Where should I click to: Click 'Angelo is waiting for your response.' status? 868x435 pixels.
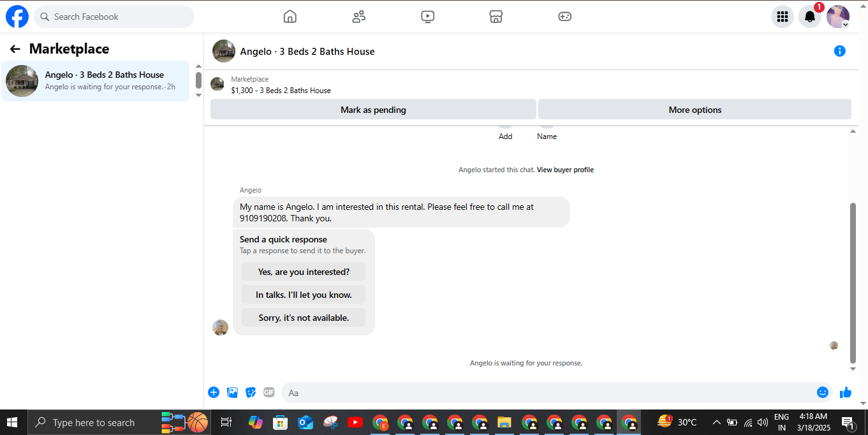pos(526,363)
